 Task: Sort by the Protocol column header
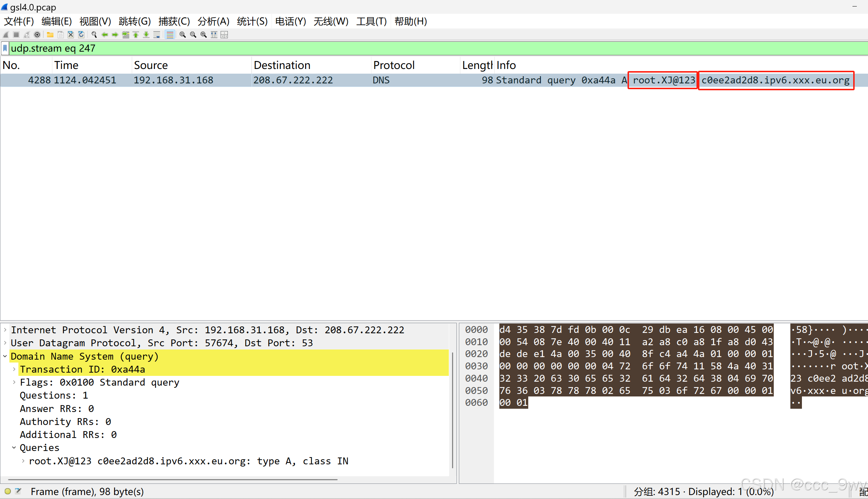394,65
